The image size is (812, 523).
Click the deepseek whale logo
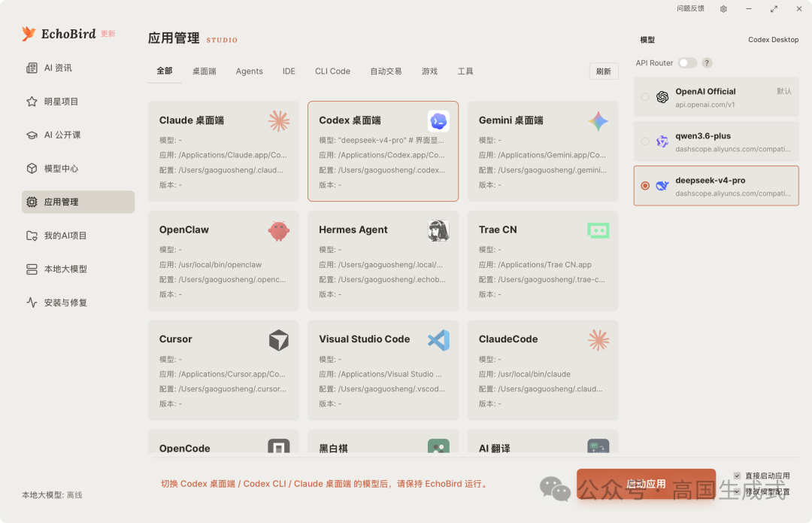tap(662, 186)
